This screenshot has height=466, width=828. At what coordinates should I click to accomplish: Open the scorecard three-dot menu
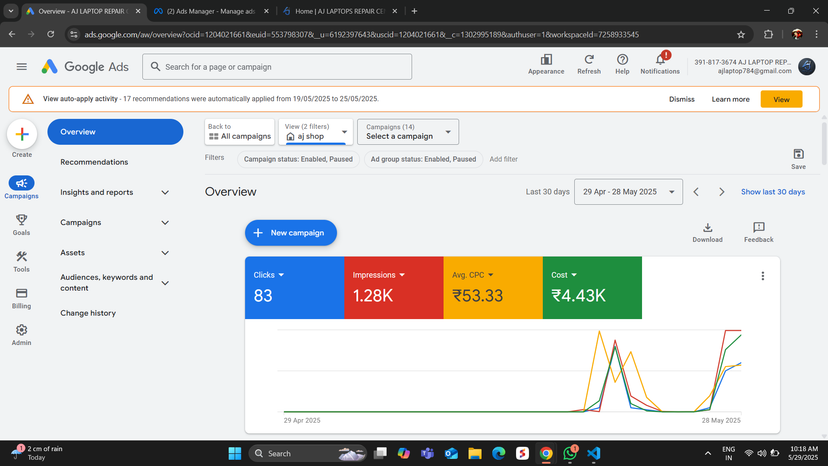point(763,276)
